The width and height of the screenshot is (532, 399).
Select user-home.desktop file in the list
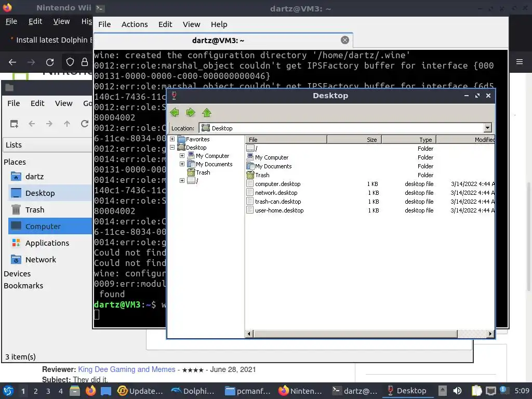coord(279,210)
